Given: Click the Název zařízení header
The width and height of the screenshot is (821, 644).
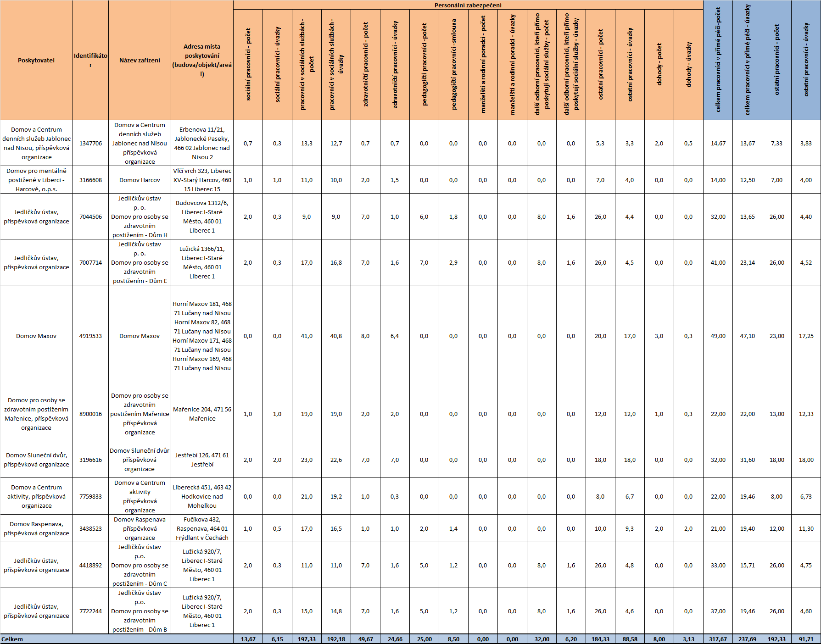Looking at the screenshot, I should pos(140,60).
